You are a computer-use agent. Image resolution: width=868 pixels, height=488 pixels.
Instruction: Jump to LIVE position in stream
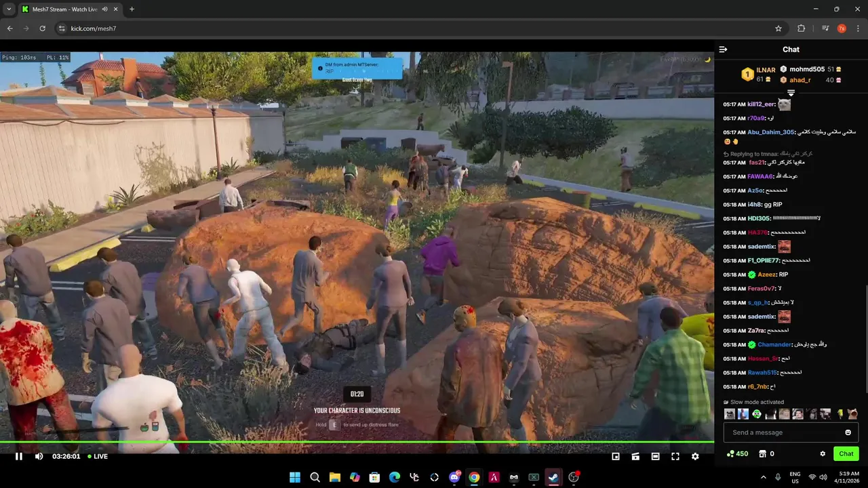click(x=97, y=456)
